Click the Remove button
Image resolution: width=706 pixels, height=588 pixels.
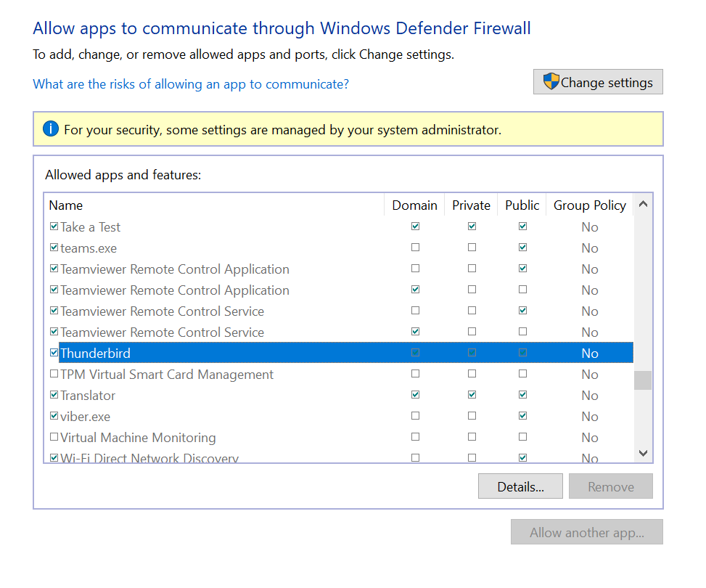610,486
